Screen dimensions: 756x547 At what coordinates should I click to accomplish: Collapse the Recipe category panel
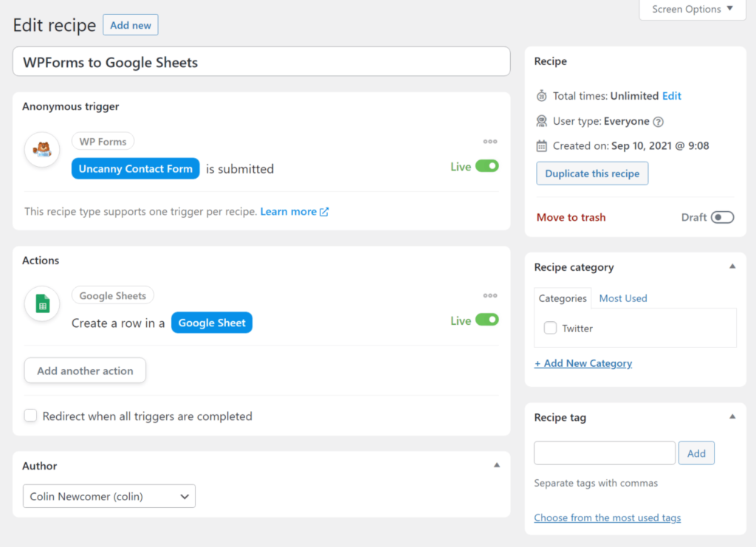click(732, 266)
